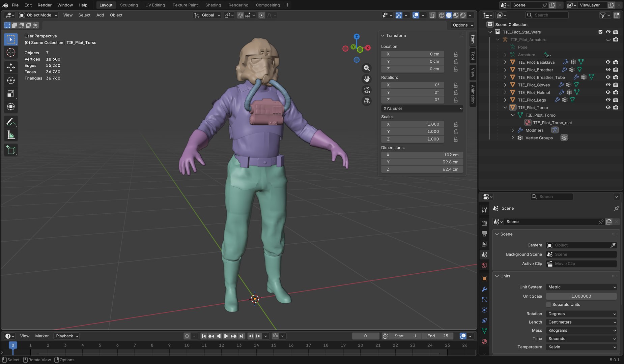
Task: Jump to the timeline end frame button
Action: click(x=241, y=336)
